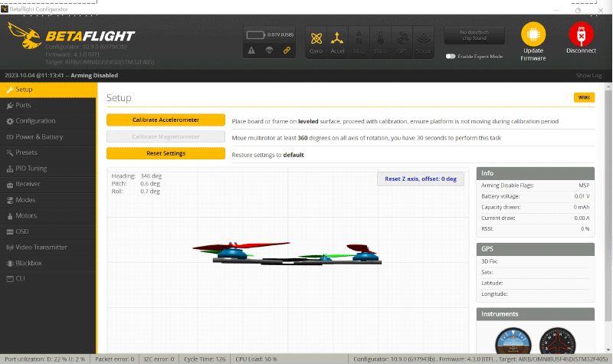Open the Ports tab
The image size is (613, 364).
coord(24,105)
